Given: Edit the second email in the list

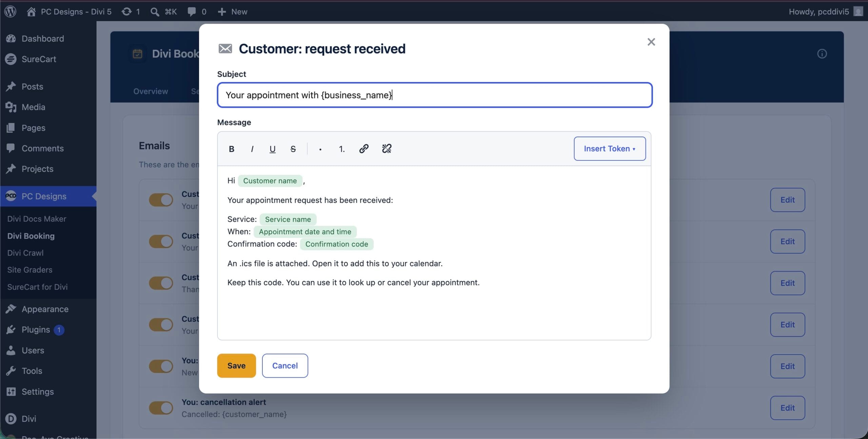Looking at the screenshot, I should click(x=787, y=241).
